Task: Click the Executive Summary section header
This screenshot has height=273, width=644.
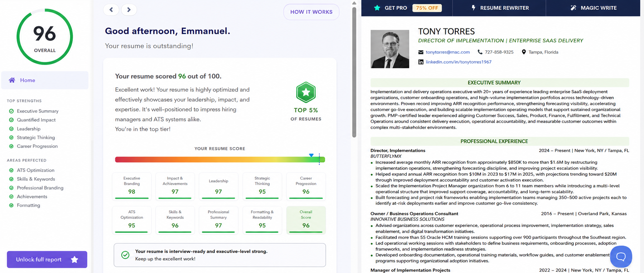Action: 500,83
